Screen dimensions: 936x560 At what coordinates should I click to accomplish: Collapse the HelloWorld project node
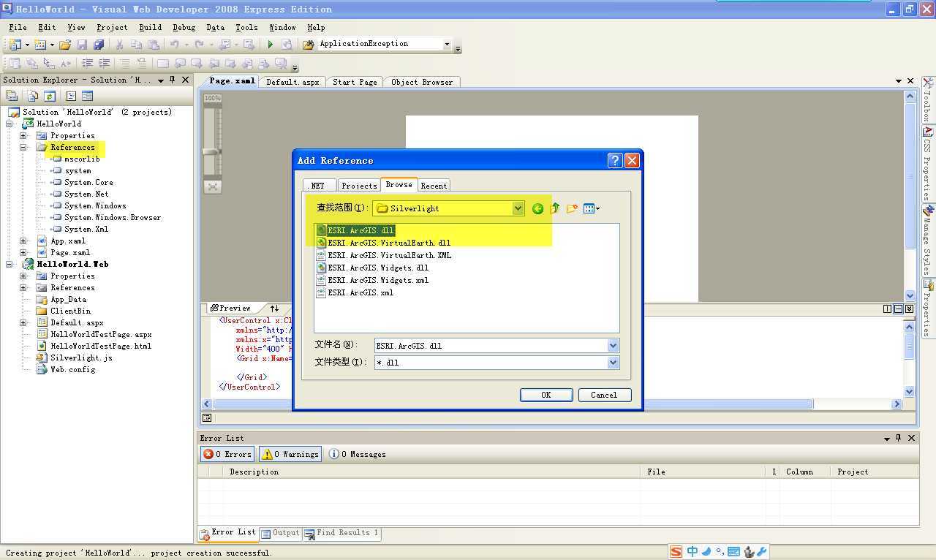10,124
